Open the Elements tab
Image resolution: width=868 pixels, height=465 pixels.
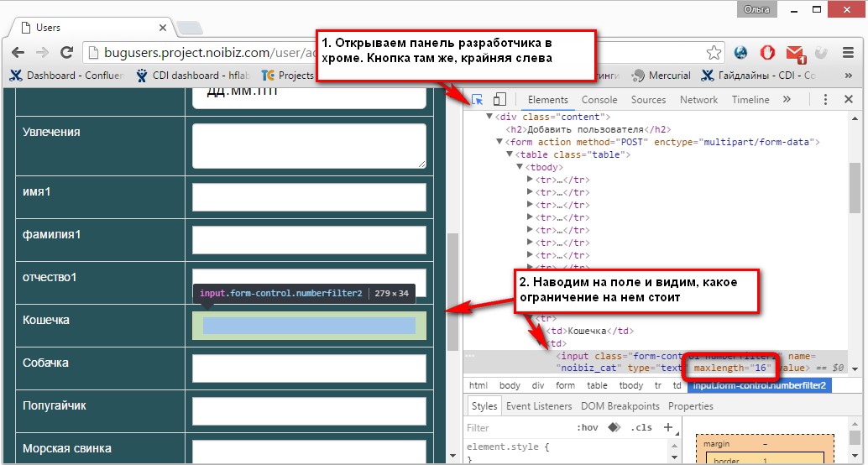(x=548, y=100)
